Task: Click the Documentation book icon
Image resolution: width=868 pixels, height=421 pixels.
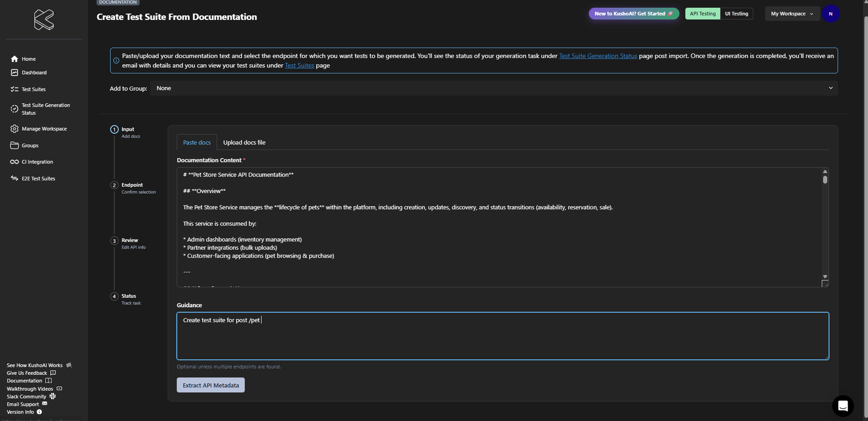Action: 48,381
